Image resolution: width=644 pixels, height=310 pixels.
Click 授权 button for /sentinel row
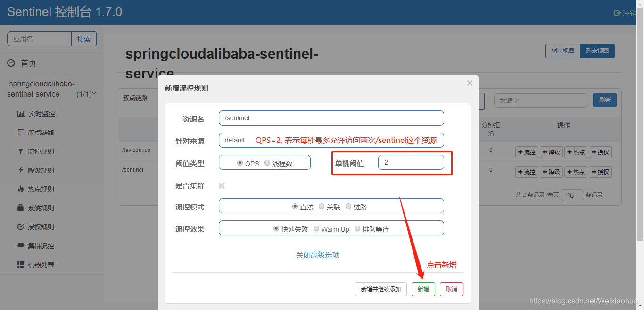600,172
